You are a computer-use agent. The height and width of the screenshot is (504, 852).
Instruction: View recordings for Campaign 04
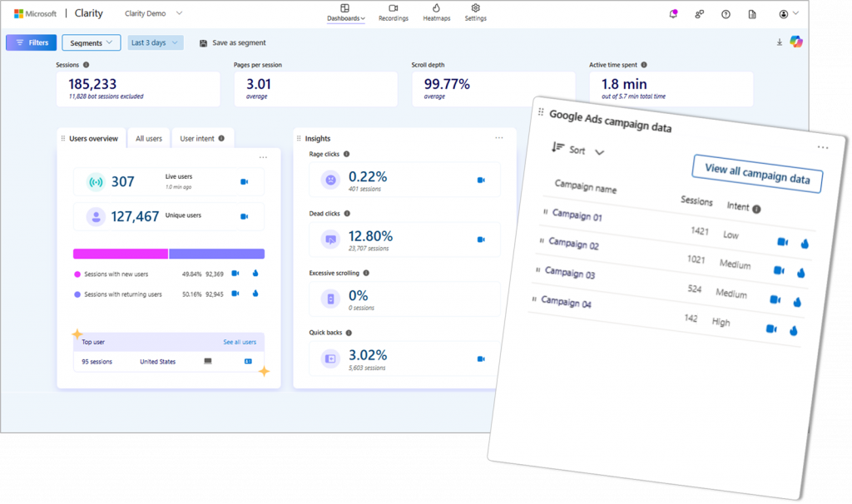[771, 329]
